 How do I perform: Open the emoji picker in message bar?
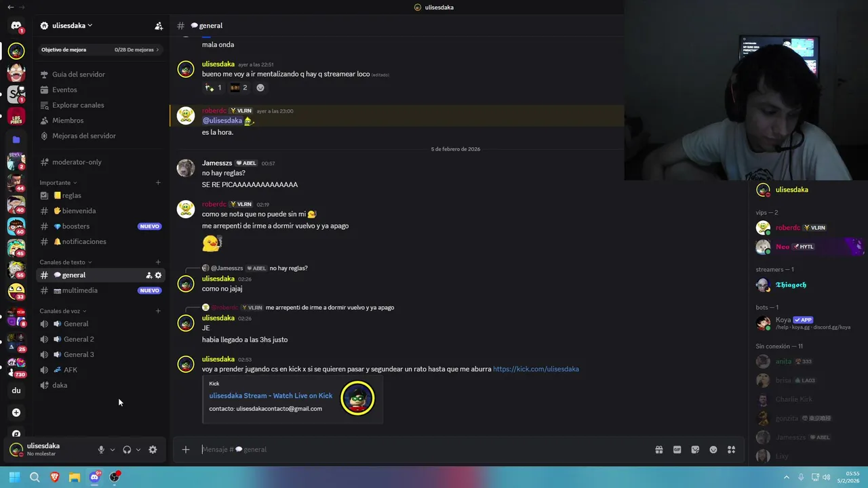coord(713,449)
